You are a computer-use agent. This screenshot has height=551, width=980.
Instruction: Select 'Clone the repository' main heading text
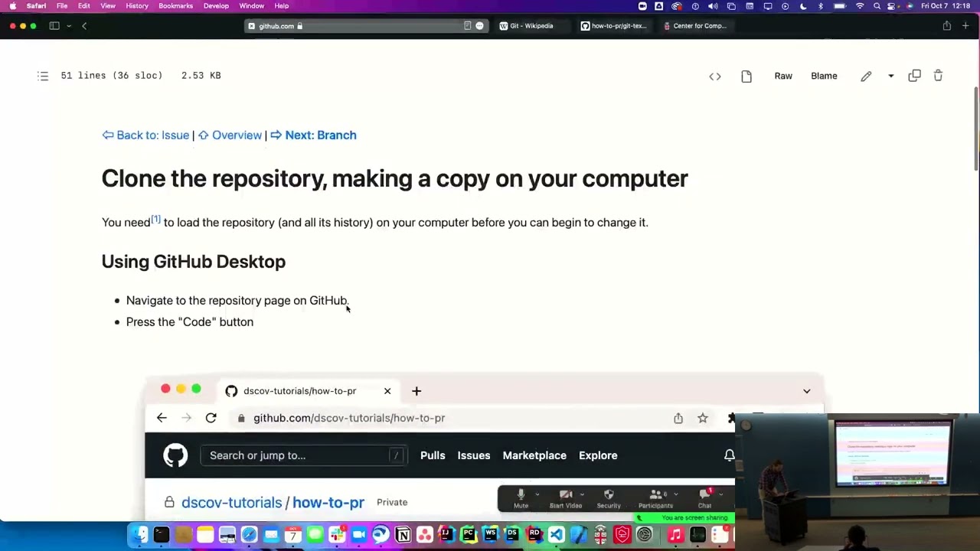pos(395,178)
